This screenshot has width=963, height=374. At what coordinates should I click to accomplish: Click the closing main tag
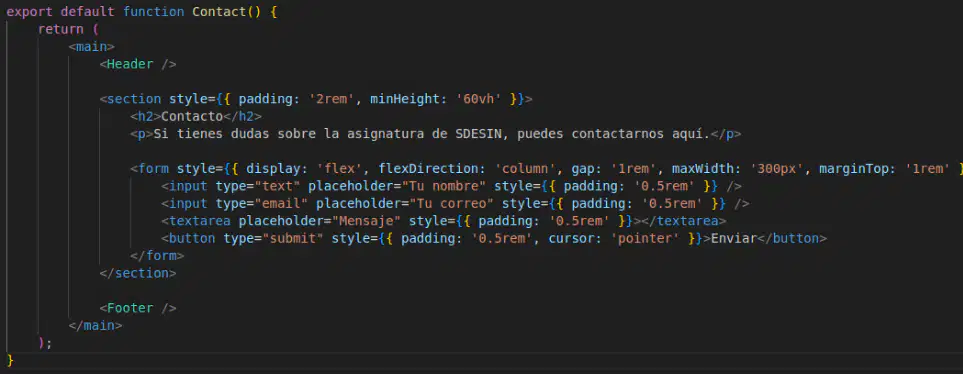(x=96, y=325)
